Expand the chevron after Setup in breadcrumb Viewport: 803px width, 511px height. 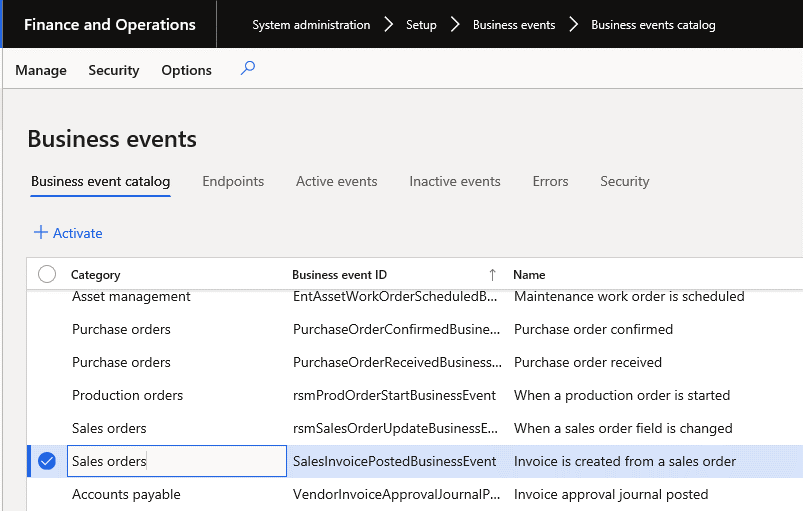click(x=455, y=25)
